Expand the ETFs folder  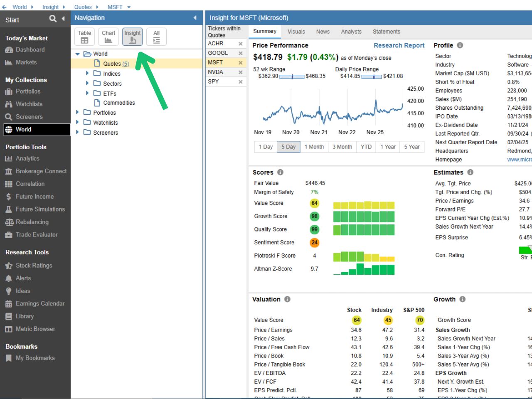87,93
